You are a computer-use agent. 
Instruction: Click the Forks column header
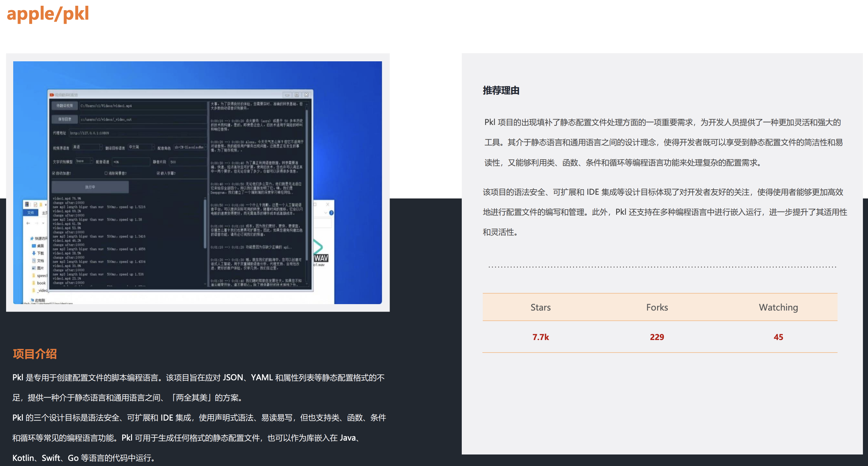coord(657,307)
